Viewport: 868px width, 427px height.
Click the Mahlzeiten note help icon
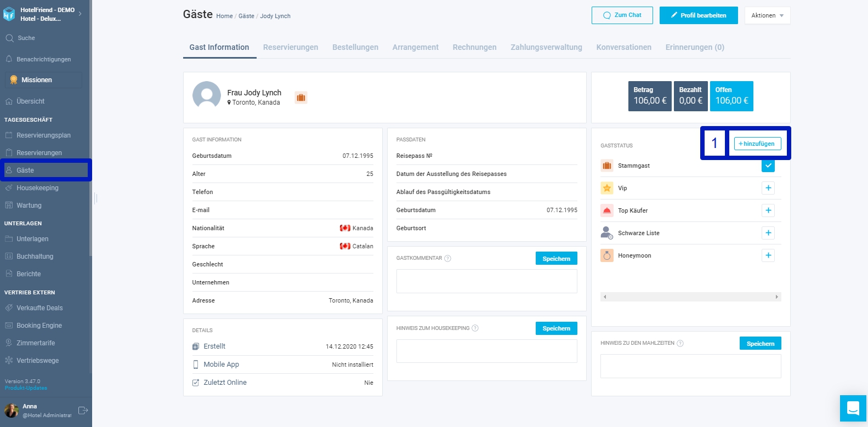coord(680,343)
